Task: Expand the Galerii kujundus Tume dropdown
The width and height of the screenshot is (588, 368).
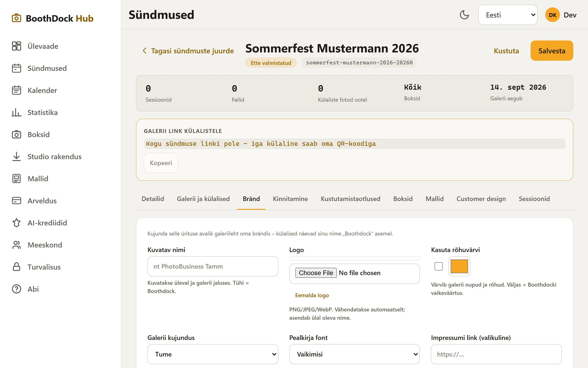Action: (x=213, y=354)
